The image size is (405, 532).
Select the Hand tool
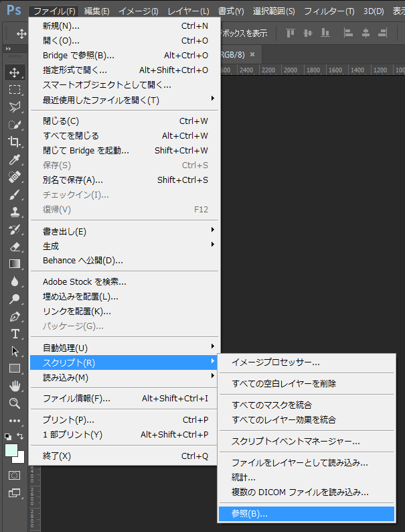coord(15,386)
